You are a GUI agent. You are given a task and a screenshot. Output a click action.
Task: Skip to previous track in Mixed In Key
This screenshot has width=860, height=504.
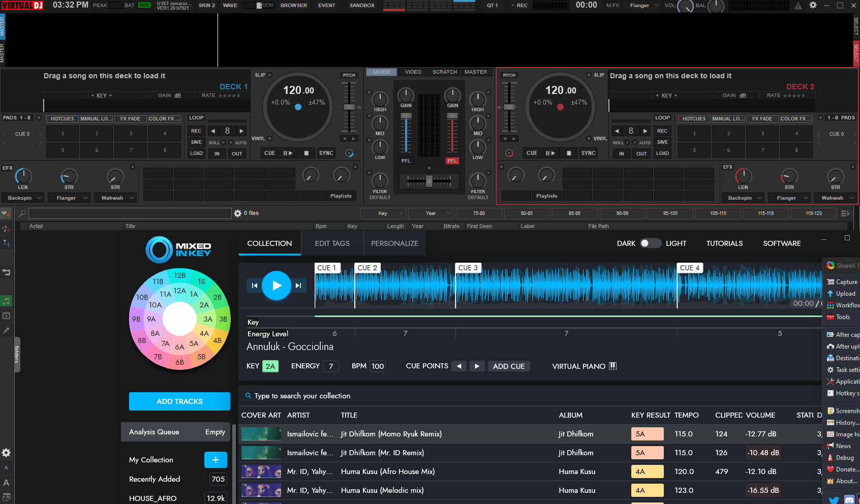click(x=254, y=286)
